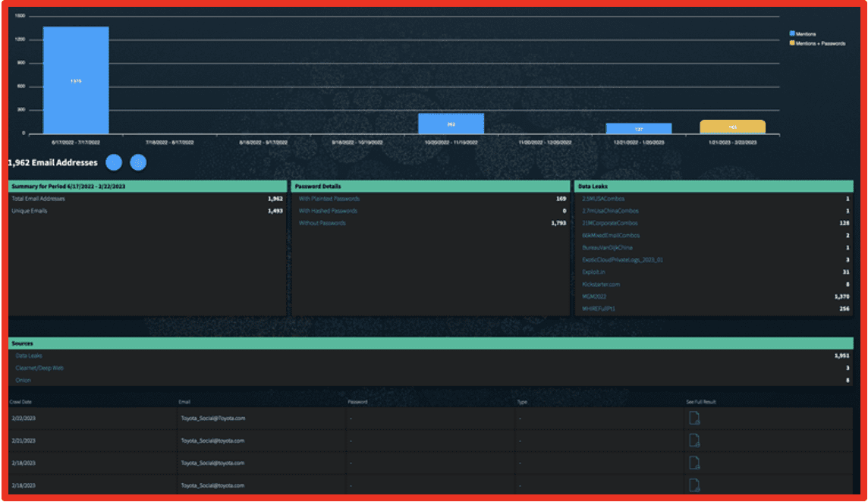Open the Exploit.in data leak
Screen dimensions: 868x502
[593, 271]
